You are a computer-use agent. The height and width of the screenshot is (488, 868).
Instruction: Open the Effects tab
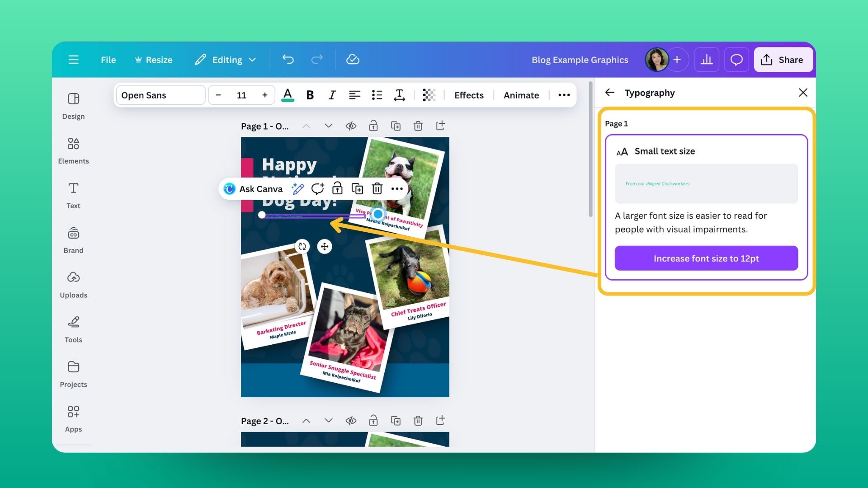click(x=469, y=95)
